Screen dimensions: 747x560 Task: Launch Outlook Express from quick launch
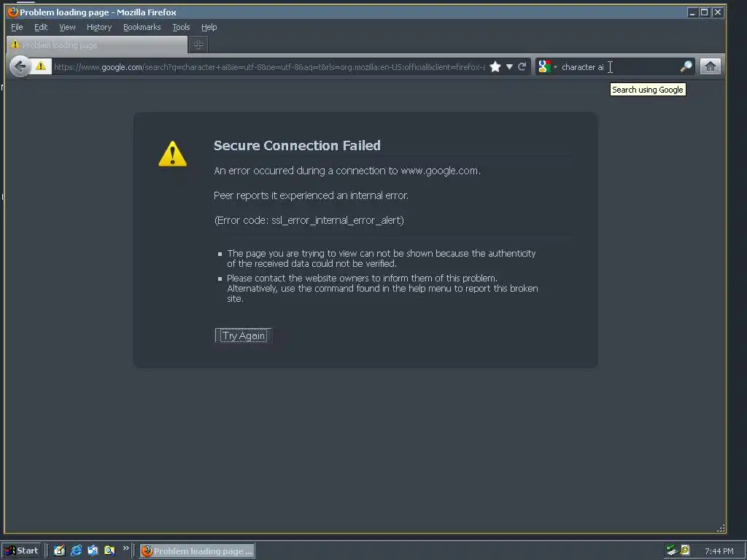[x=93, y=551]
